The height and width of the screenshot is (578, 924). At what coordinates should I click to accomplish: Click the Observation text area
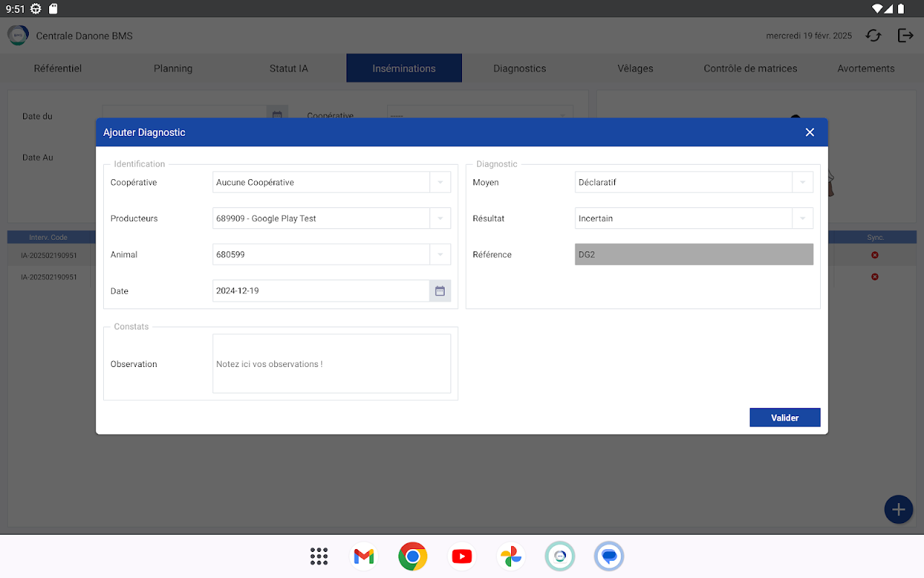click(x=331, y=363)
